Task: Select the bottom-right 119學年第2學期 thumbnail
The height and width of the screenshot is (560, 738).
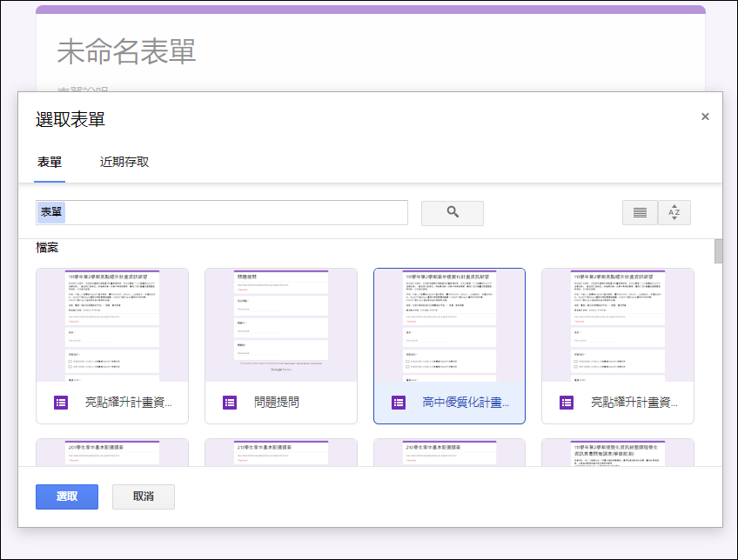Action: point(618,452)
